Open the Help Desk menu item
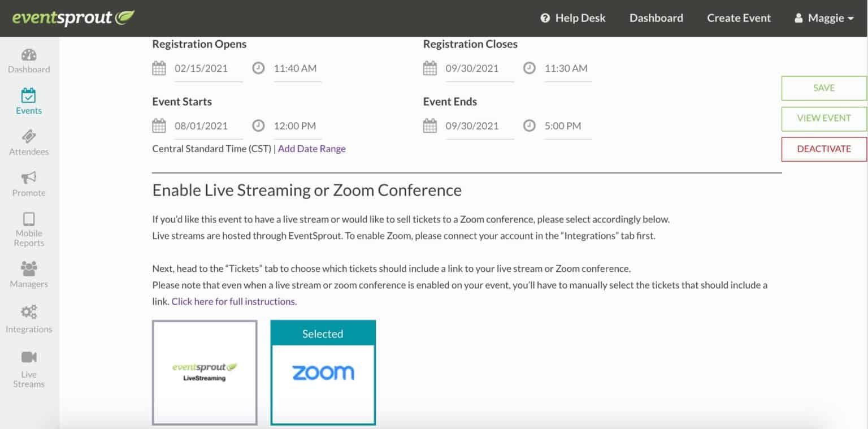The height and width of the screenshot is (429, 868). [x=573, y=18]
